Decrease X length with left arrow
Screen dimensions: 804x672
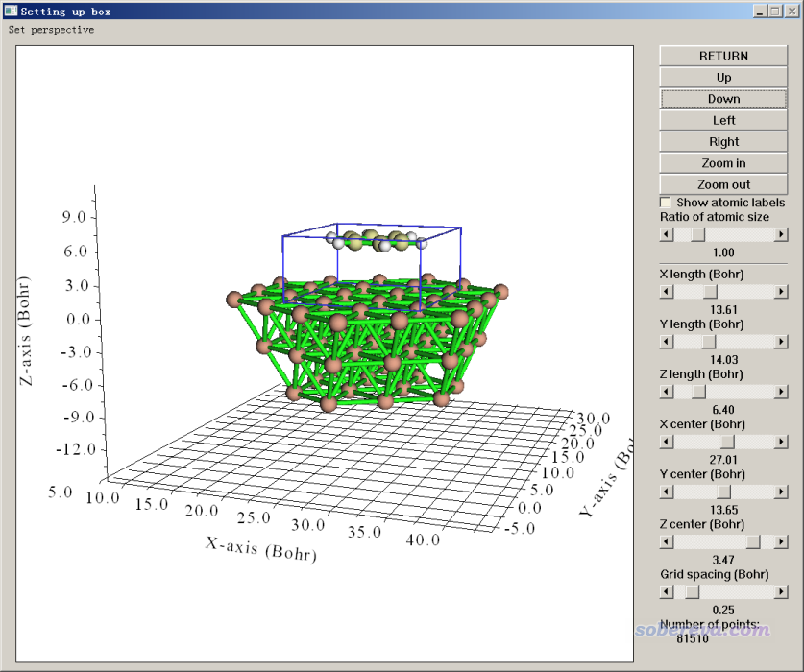tap(667, 292)
